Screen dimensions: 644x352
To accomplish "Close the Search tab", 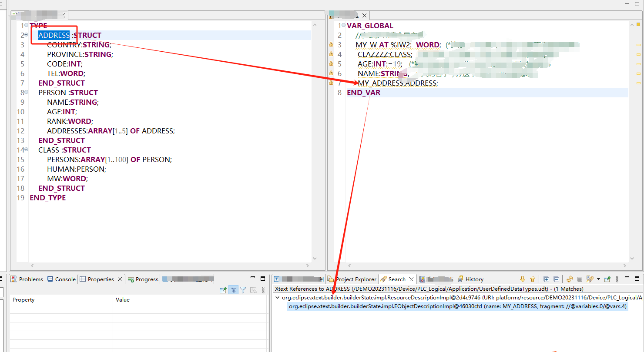I will coord(411,279).
